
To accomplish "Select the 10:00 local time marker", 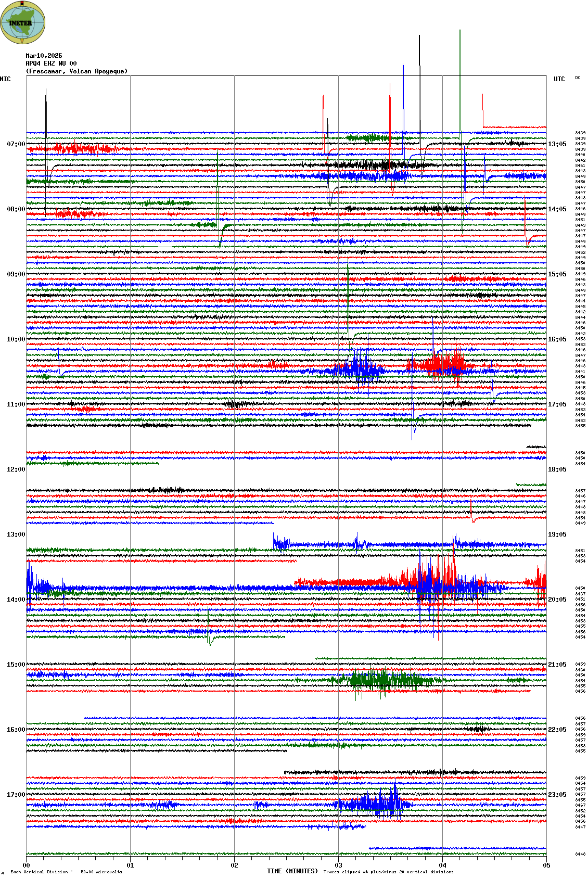I will click(16, 339).
